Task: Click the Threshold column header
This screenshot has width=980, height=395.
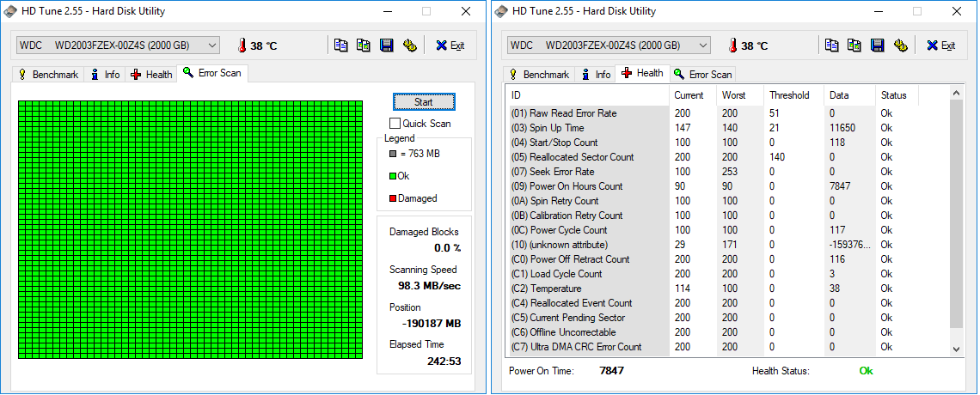Action: [x=789, y=95]
